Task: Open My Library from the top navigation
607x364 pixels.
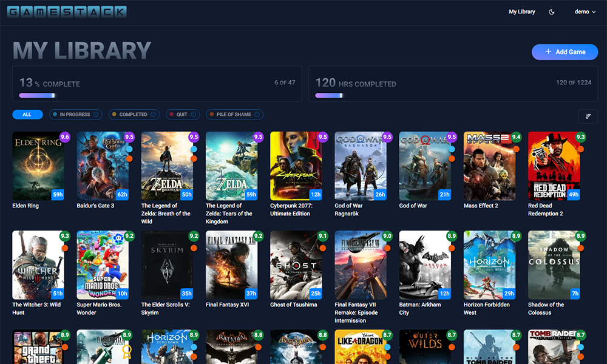Action: pos(522,12)
